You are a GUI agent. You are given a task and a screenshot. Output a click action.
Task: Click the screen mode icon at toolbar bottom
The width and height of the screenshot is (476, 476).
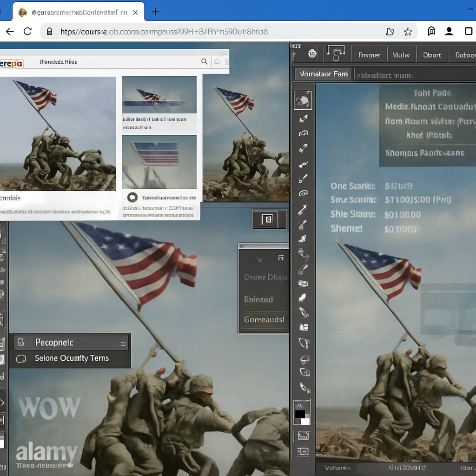pos(303,451)
